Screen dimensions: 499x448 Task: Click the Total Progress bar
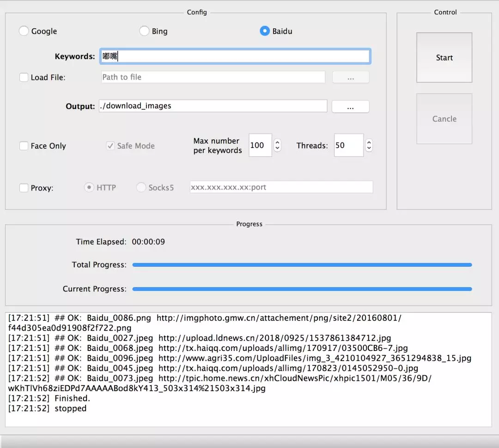click(302, 265)
